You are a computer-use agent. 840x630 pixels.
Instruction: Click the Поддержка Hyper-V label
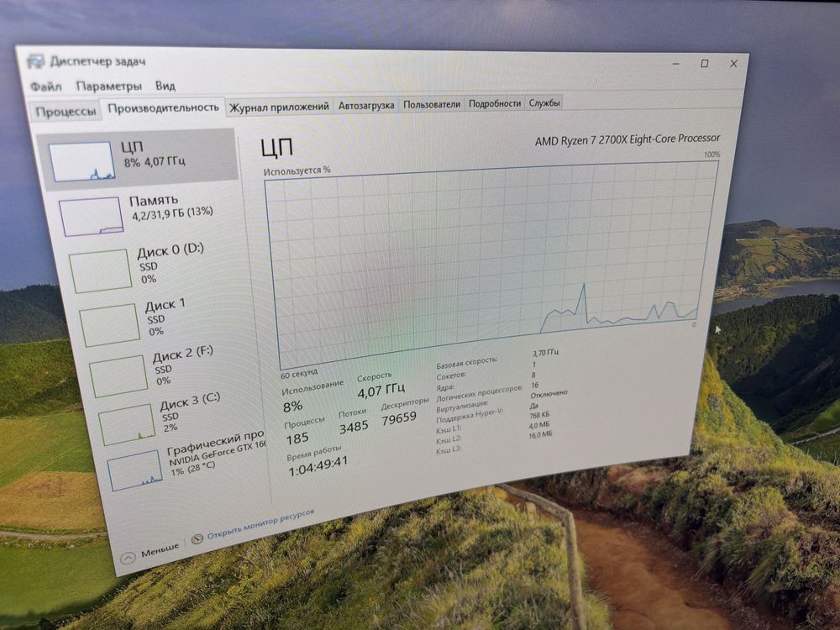(x=470, y=415)
